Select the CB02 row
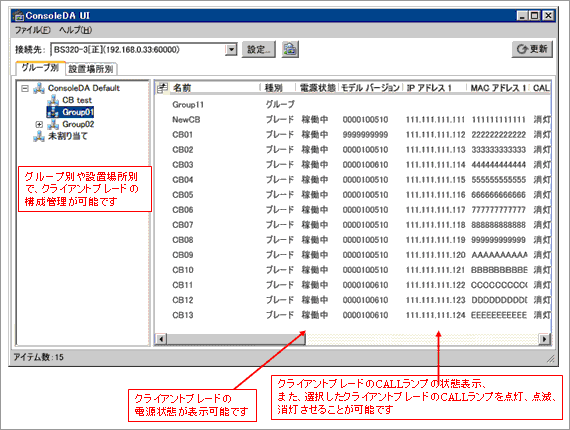 click(353, 150)
